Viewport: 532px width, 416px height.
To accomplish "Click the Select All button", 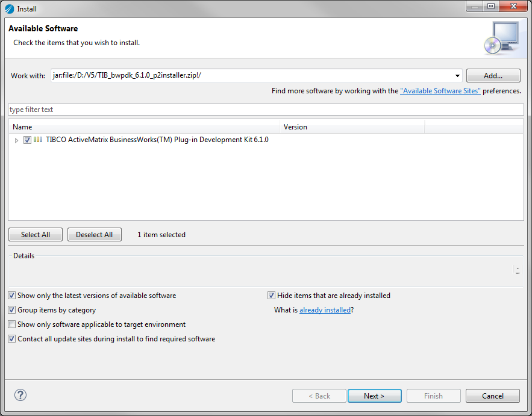I will (x=36, y=235).
